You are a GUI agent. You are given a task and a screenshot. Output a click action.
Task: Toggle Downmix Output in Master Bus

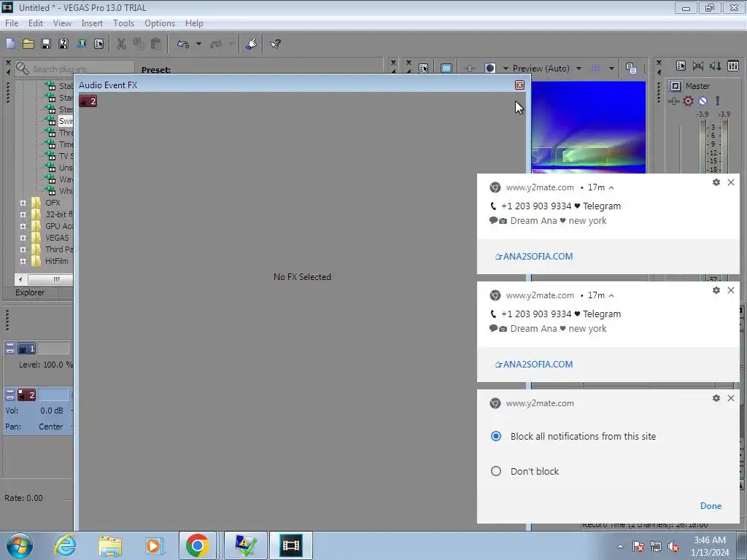[x=698, y=66]
